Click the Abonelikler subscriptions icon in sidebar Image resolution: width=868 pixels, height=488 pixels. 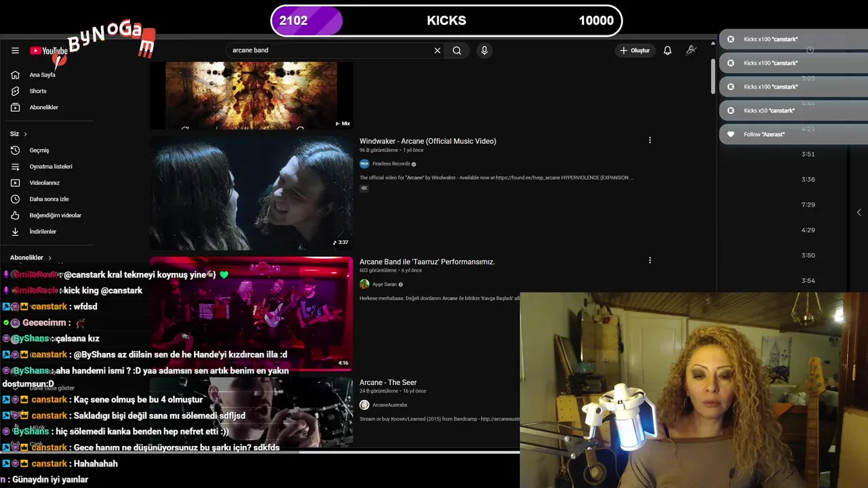pos(15,107)
